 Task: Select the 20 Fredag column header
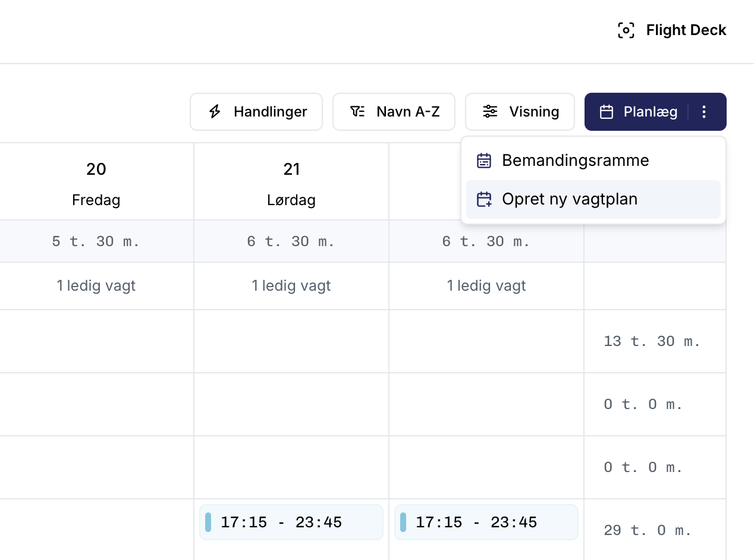(96, 182)
